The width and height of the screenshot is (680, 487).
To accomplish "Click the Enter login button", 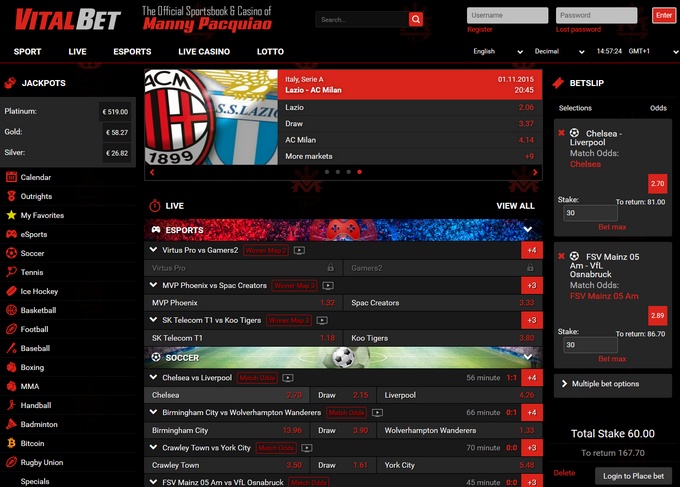I will [664, 15].
